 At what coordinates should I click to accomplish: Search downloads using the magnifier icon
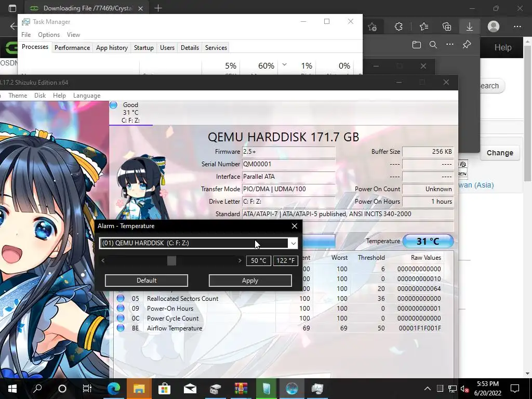click(x=433, y=45)
